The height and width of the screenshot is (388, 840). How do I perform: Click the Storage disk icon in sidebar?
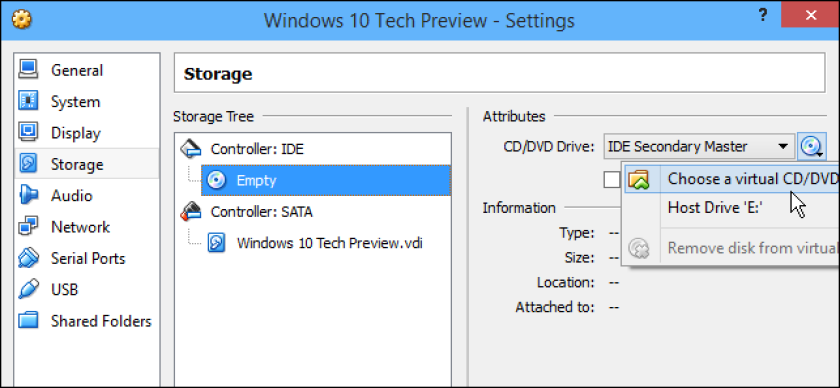pyautogui.click(x=28, y=163)
